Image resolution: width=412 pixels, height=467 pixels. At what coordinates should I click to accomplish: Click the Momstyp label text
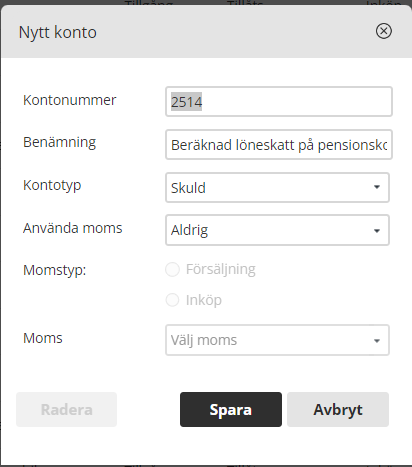point(55,270)
